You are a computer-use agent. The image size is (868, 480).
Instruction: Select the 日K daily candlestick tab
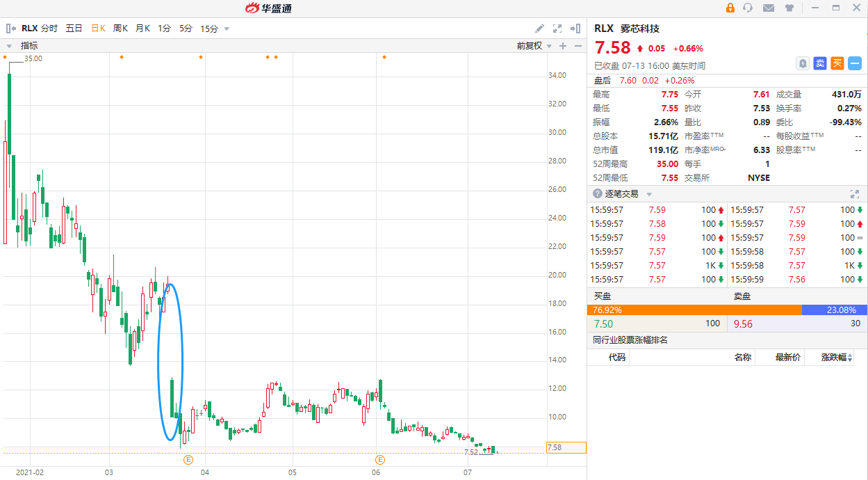pyautogui.click(x=98, y=29)
